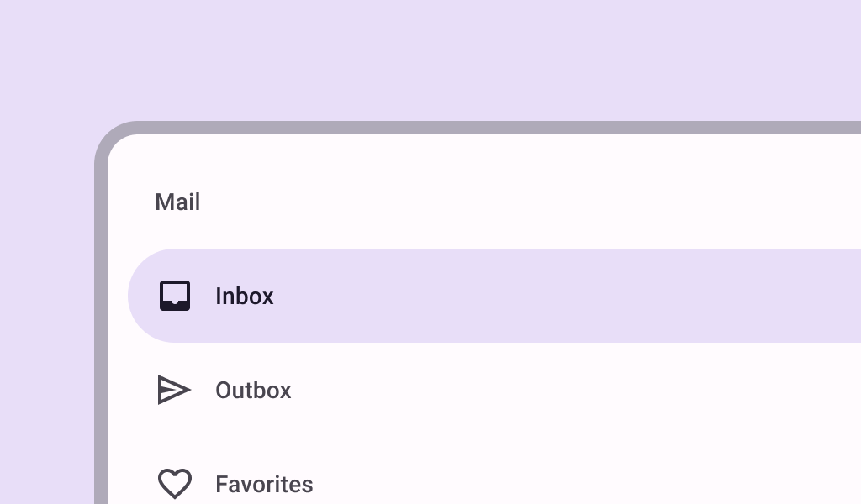Switch to the Outbox destination
861x504 pixels.
(494, 390)
